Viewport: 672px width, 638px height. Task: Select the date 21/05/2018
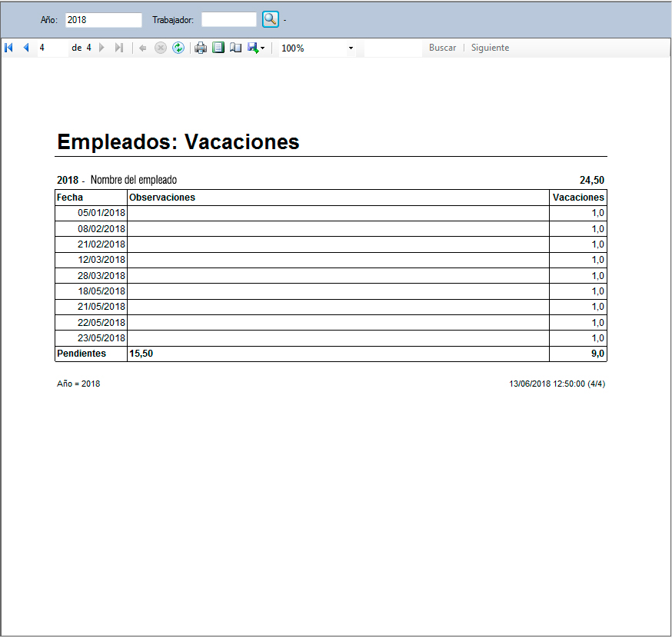coord(101,307)
